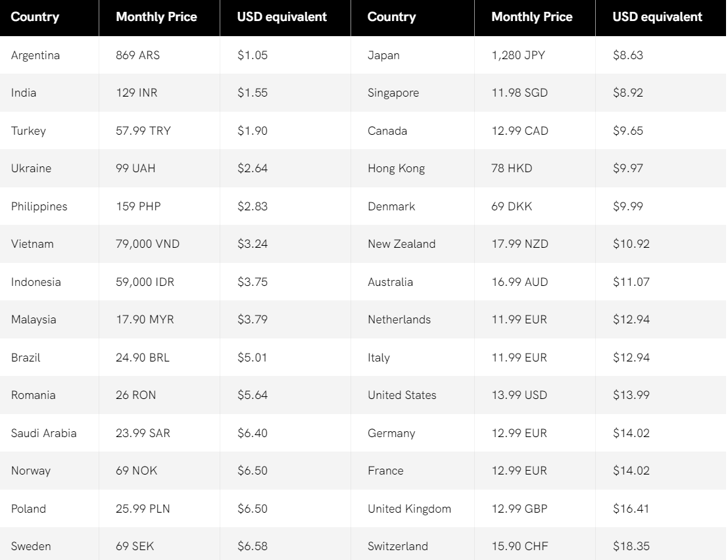Select the 12.99 GBP price cell
This screenshot has height=560, width=728.
pos(535,509)
